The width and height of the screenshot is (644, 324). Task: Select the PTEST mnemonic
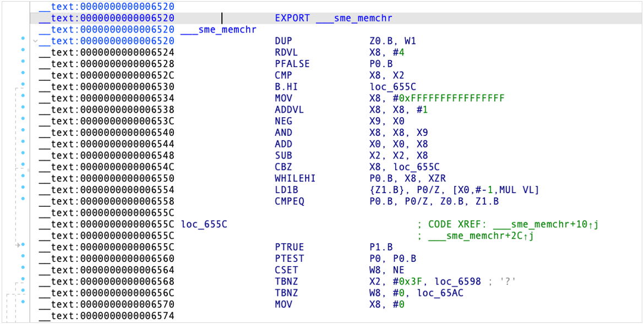(x=289, y=259)
